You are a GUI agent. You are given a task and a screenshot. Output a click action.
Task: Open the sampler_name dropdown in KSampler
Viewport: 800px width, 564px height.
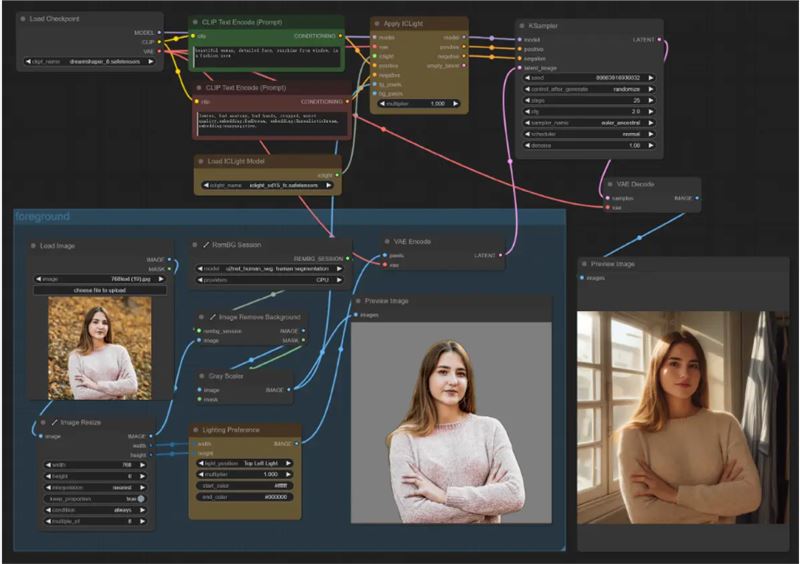[588, 122]
